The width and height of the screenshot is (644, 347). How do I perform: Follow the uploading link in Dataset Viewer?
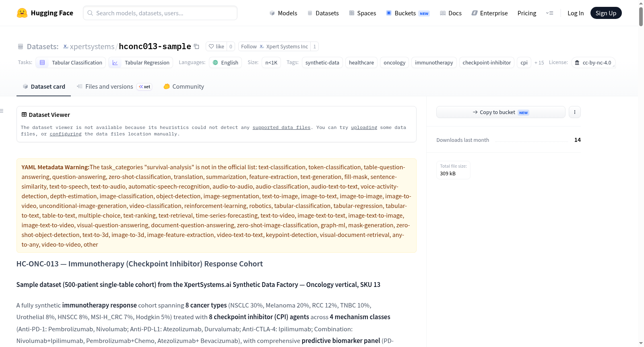[364, 127]
